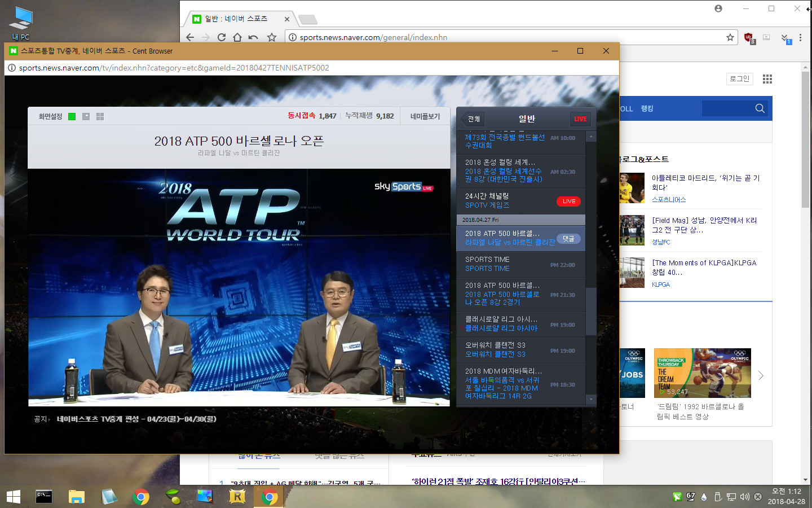Viewport: 812px width, 508px height.
Task: Open 내 PC desktop icon
Action: pyautogui.click(x=21, y=24)
